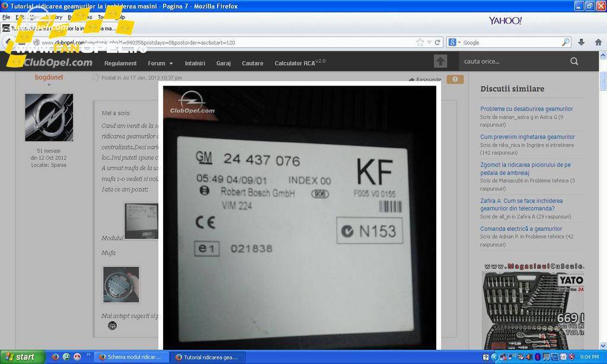607x364 pixels.
Task: Open the Firefox downloads arrow
Action: (581, 42)
